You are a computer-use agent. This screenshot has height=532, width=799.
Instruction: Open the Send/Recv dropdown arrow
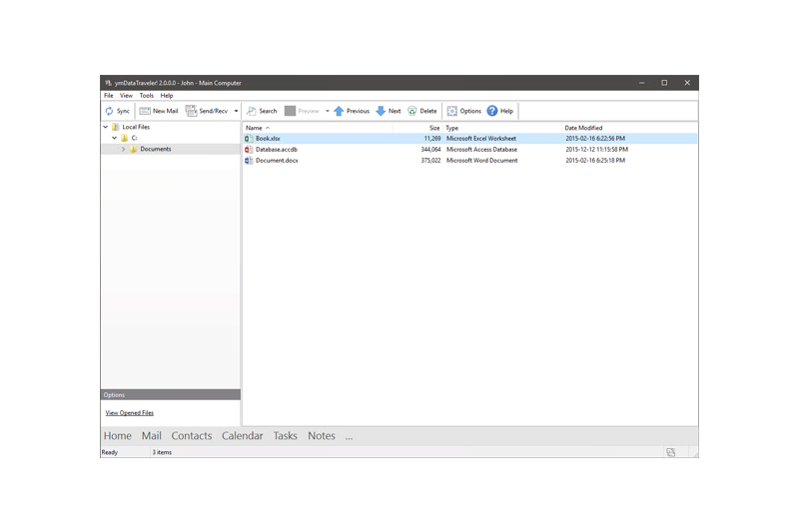click(236, 111)
